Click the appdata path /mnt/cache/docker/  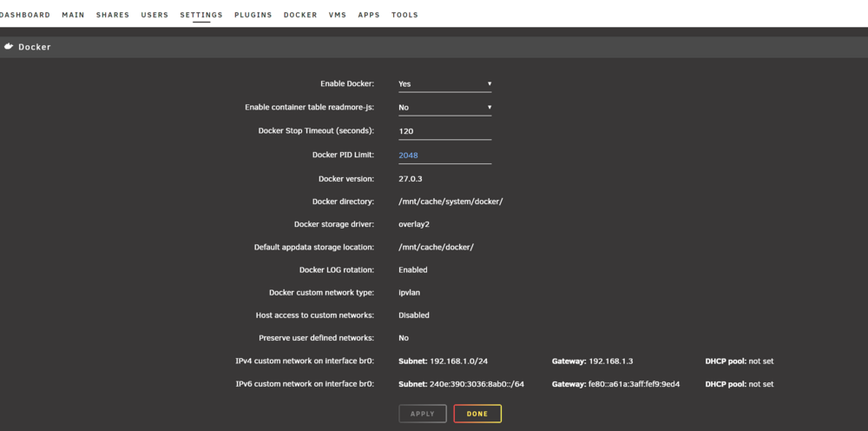(437, 247)
